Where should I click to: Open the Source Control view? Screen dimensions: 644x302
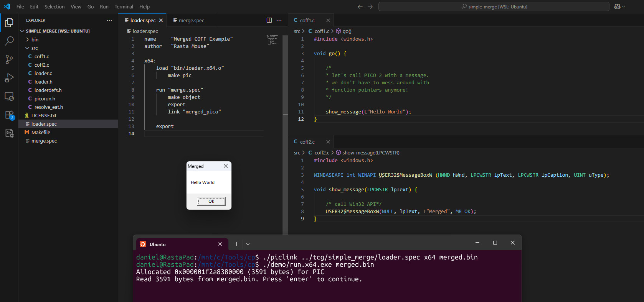point(9,59)
